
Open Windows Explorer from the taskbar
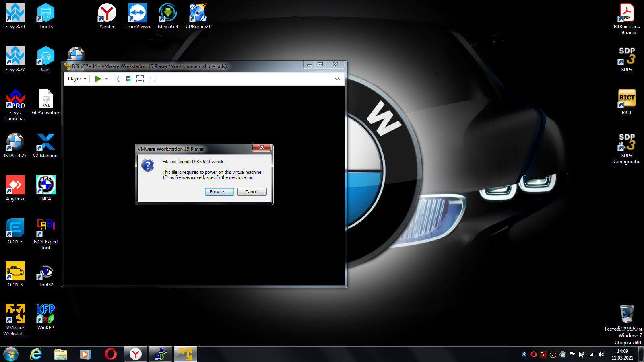coord(61,354)
